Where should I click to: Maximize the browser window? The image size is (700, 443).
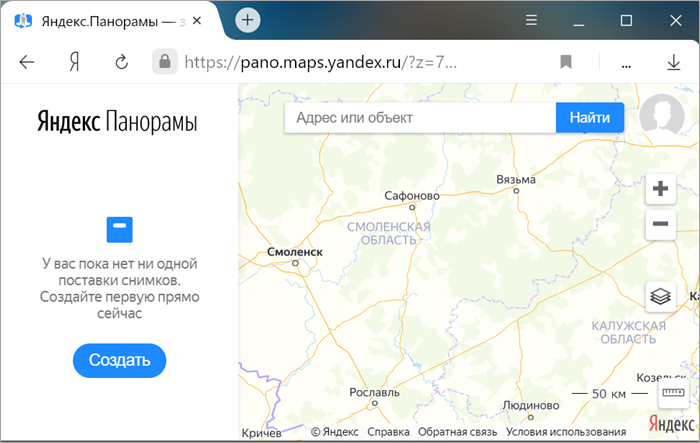[x=626, y=21]
